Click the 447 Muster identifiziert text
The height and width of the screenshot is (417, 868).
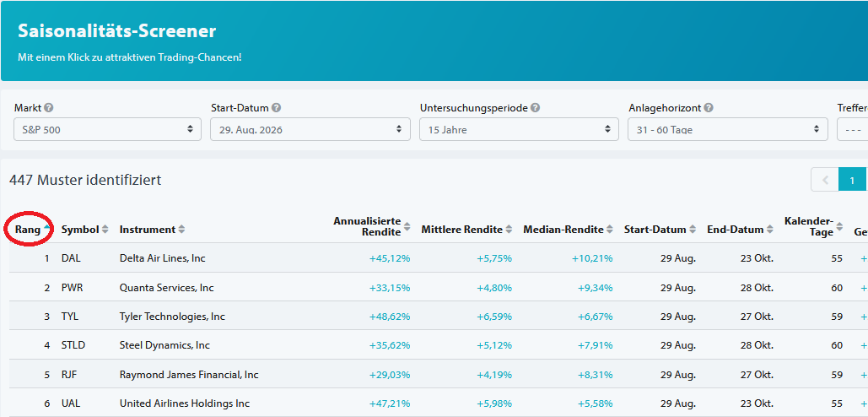(x=85, y=180)
